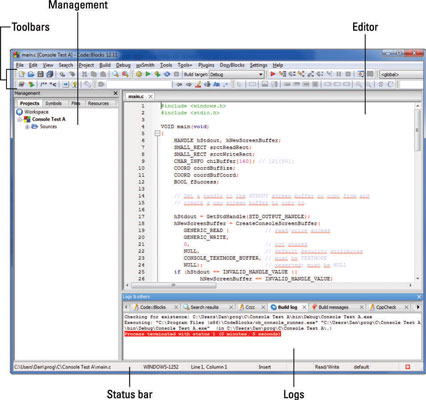Start debugging with the red arrow icon
The image size is (426, 400).
click(x=273, y=74)
